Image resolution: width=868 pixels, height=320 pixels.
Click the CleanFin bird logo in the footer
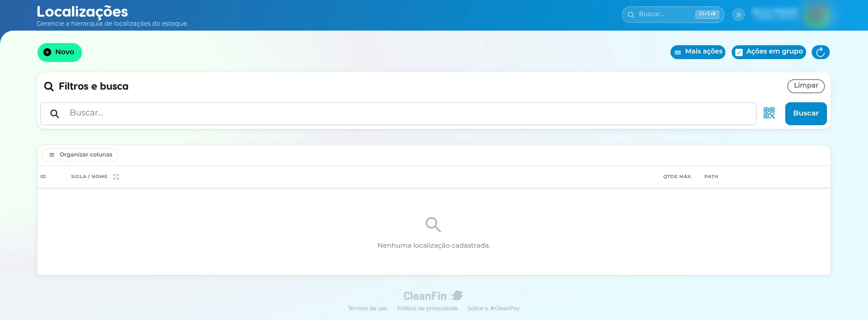457,296
